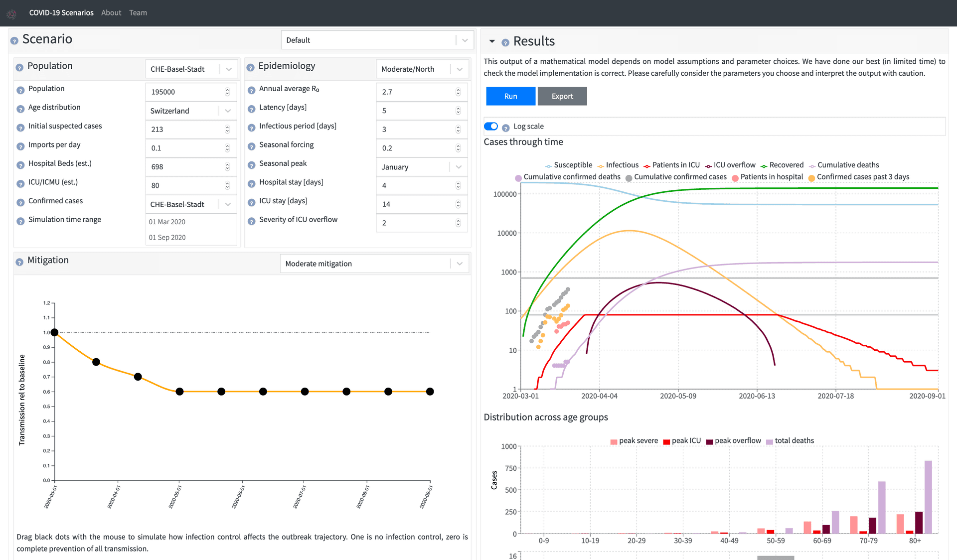Click the COVID-19 Scenarios virus logo icon
Image resolution: width=957 pixels, height=560 pixels.
pos(11,14)
